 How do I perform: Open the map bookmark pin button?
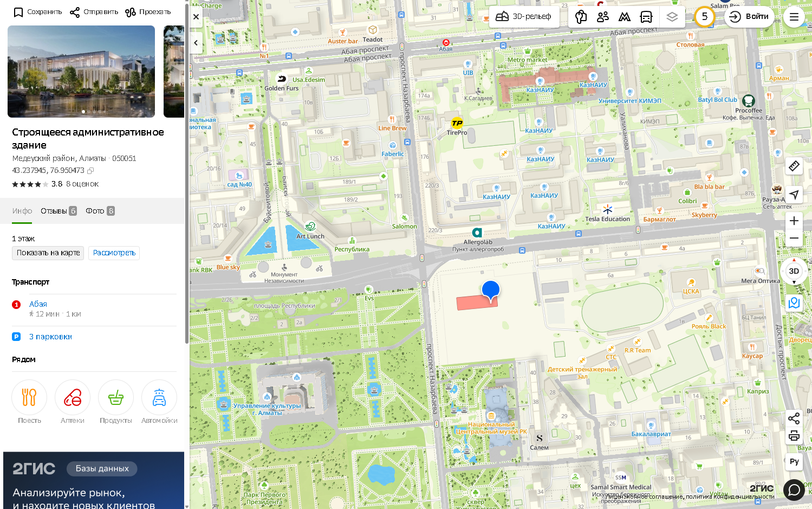coord(794,302)
